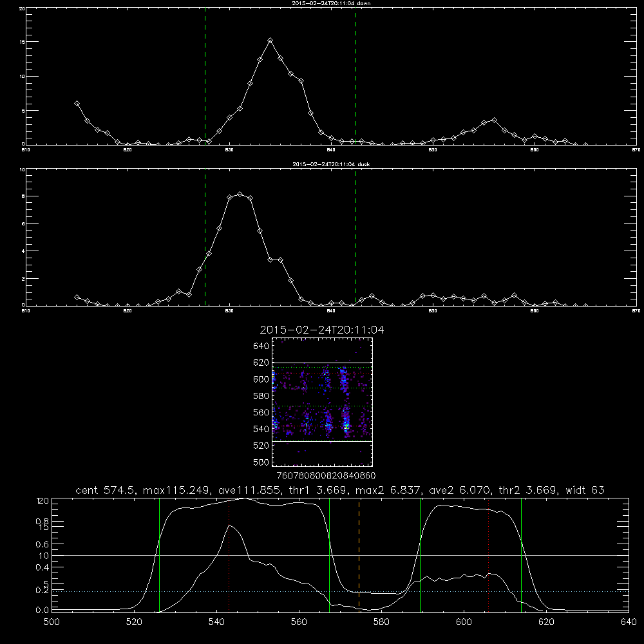
Task: Click the red dotted line near 606 in bottom plot
Action: point(488,554)
